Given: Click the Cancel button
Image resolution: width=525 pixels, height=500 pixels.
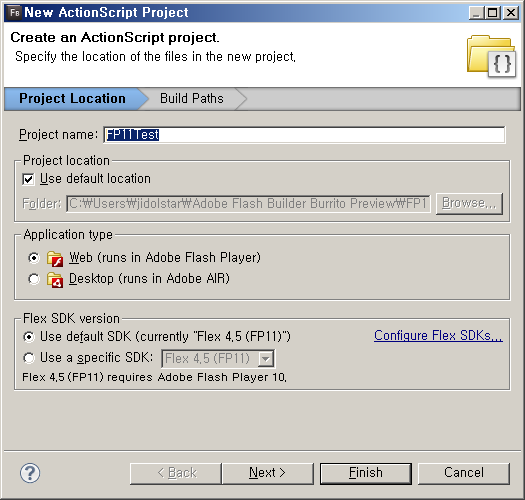Looking at the screenshot, I should [x=464, y=473].
